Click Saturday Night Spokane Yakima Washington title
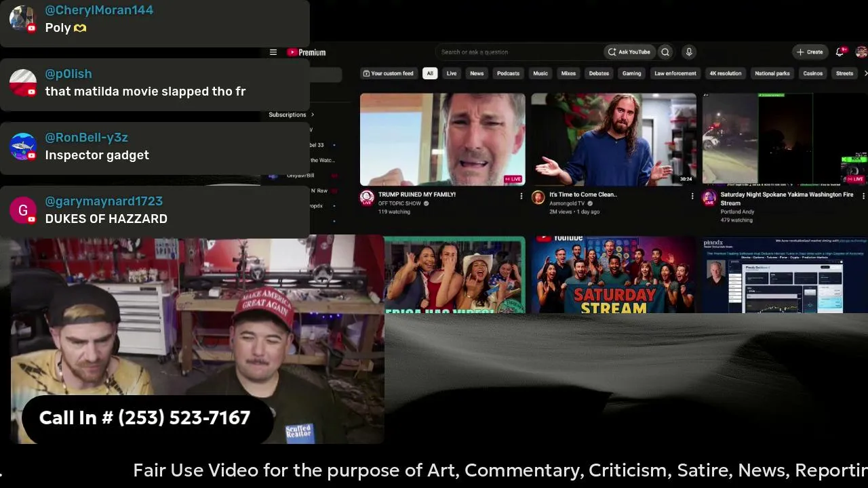The width and height of the screenshot is (868, 488). click(787, 199)
